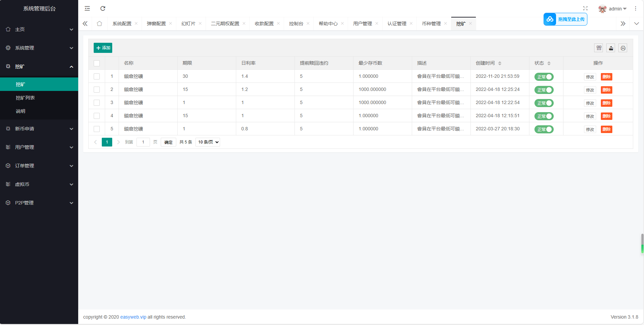Check the checkbox for row 1

97,76
